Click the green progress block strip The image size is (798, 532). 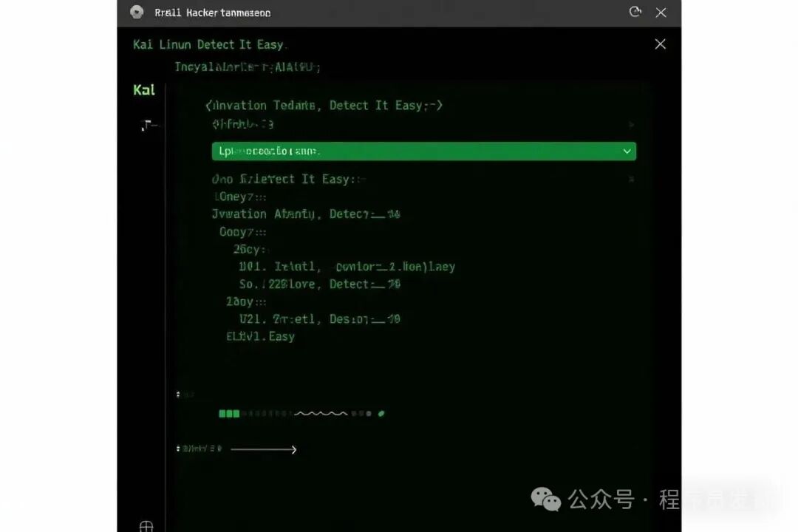tap(229, 413)
